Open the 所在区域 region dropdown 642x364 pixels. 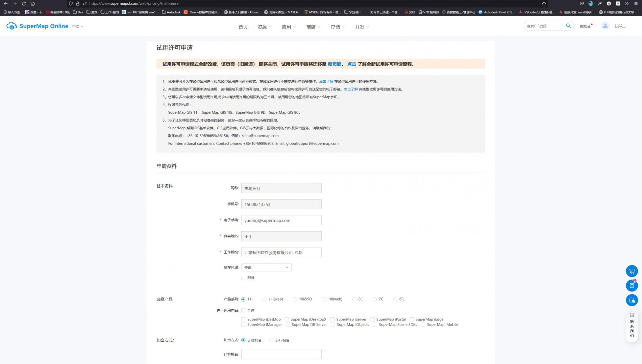click(266, 267)
